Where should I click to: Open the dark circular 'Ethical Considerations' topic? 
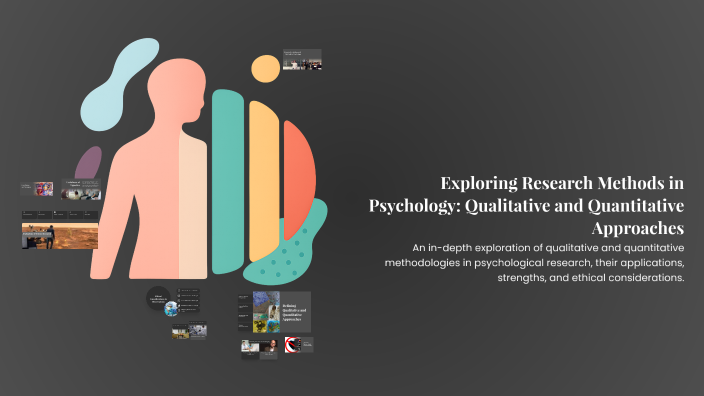[x=158, y=298]
